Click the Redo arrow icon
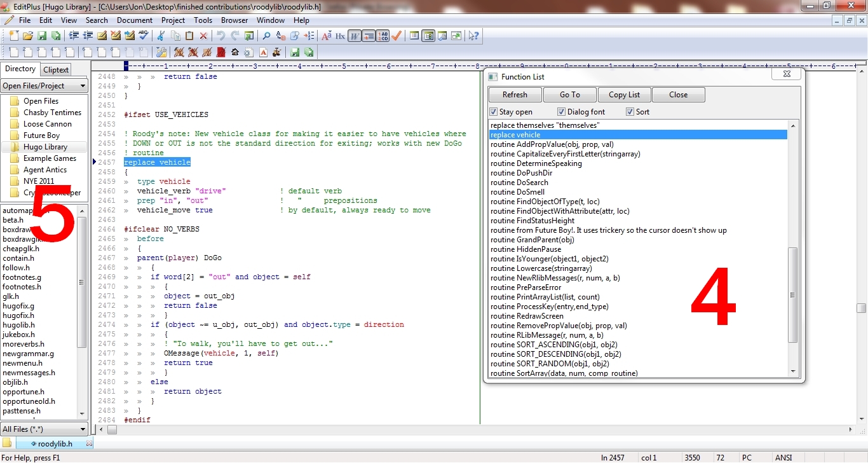868x463 pixels. 234,36
